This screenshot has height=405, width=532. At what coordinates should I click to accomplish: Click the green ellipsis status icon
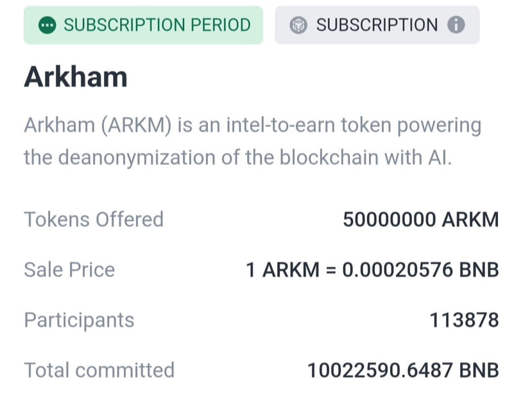pyautogui.click(x=47, y=25)
